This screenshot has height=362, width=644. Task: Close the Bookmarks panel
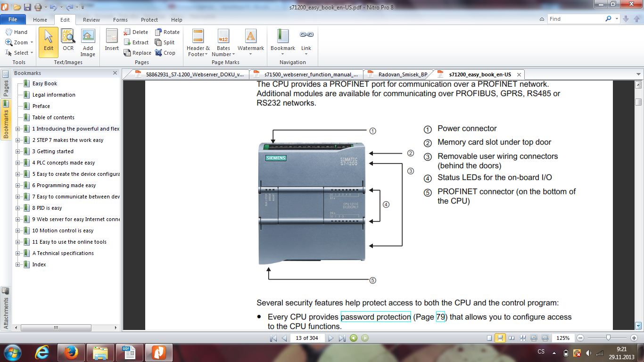point(115,73)
